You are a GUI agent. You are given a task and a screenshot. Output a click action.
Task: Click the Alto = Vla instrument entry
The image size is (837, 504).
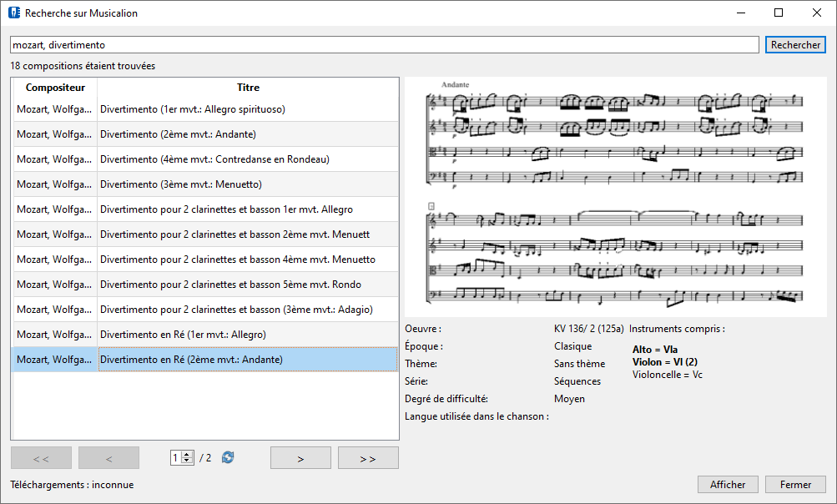pos(655,350)
